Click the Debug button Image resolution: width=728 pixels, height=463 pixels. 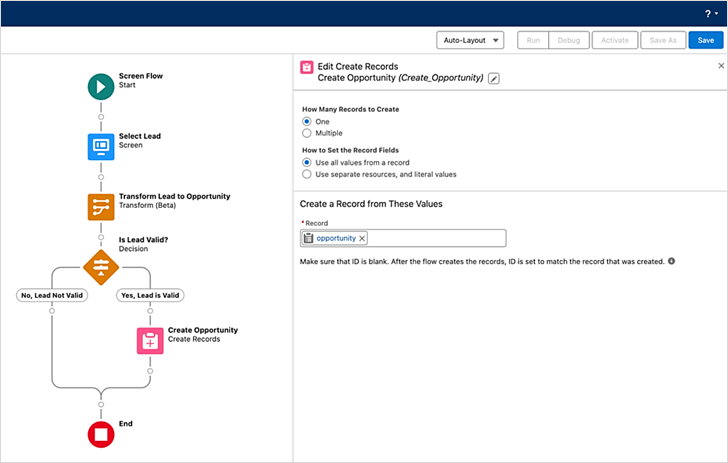coord(568,40)
